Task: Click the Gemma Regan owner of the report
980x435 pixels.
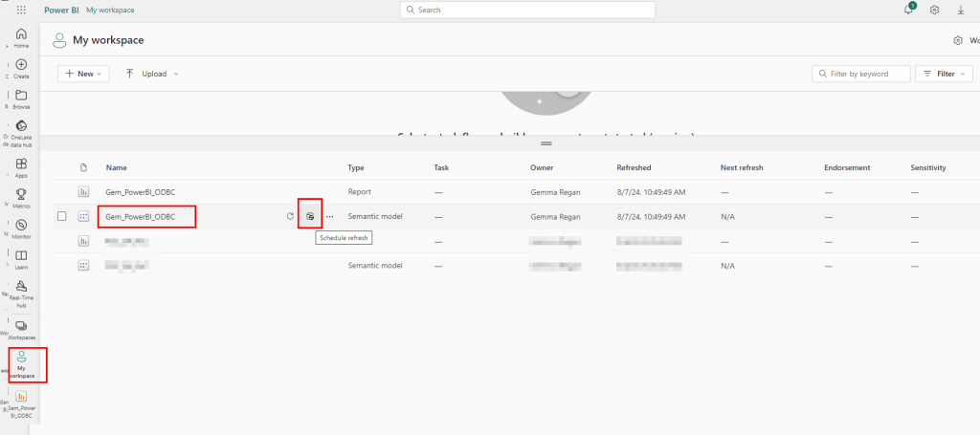Action: [555, 192]
